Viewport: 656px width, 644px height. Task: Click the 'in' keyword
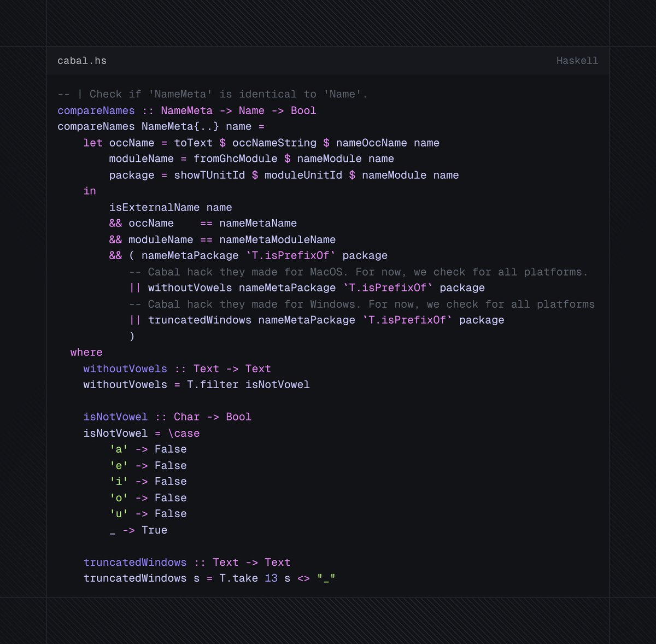(90, 191)
